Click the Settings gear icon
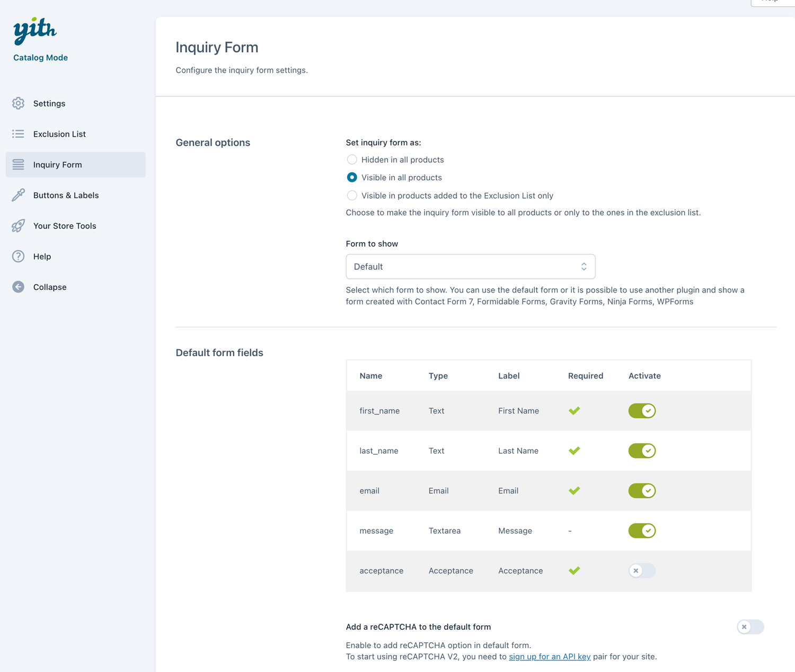 pyautogui.click(x=19, y=103)
